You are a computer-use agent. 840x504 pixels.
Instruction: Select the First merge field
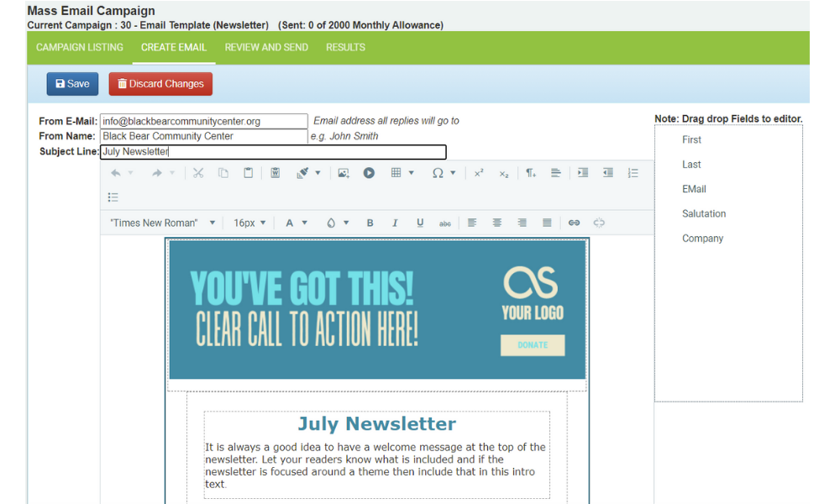point(691,139)
